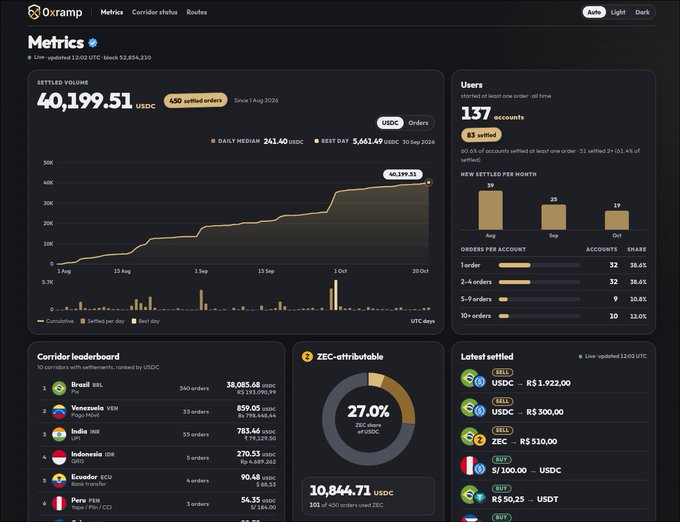Click the BUY tag on S/ 100.00 row
680x522 pixels.
pos(501,459)
